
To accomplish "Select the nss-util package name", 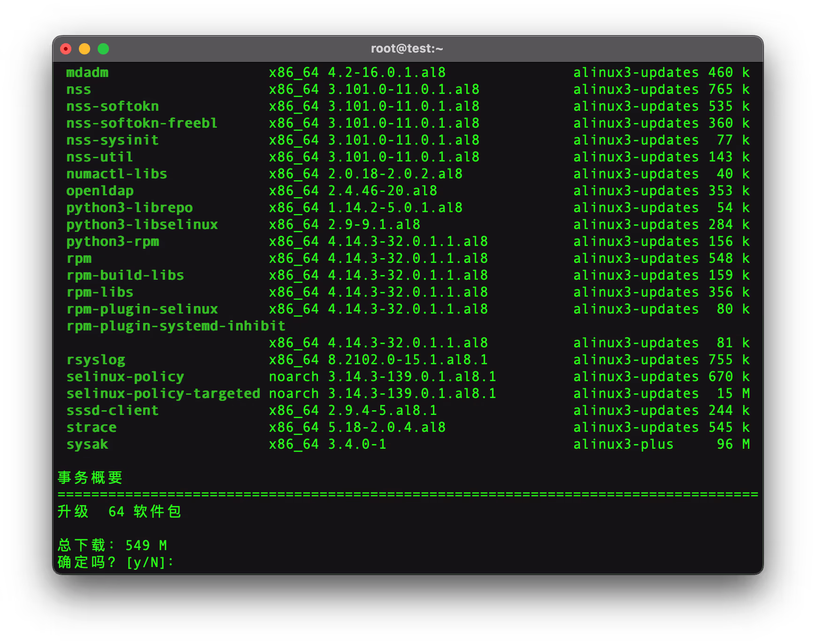I will 100,157.
